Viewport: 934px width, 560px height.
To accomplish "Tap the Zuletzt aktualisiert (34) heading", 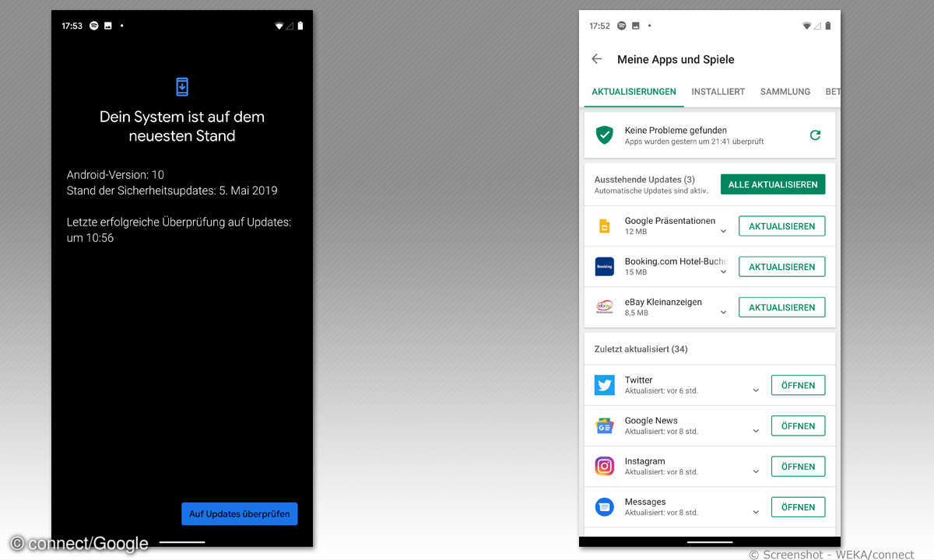I will 641,349.
